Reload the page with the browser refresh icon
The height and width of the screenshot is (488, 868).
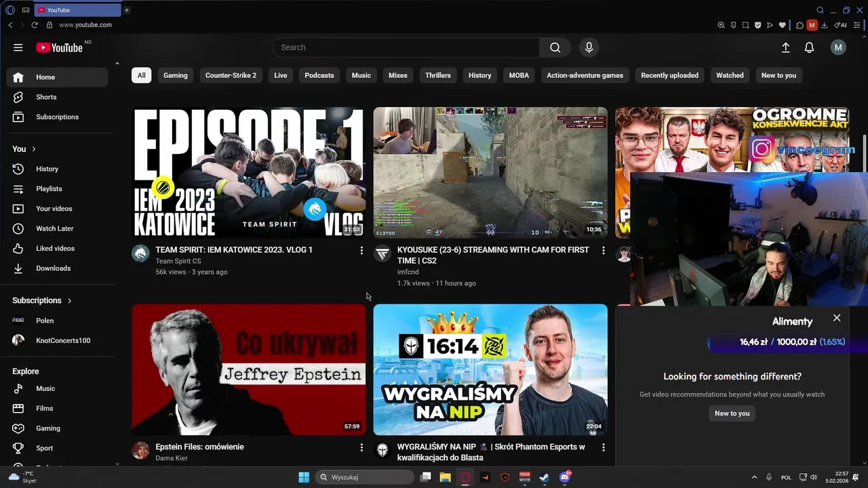click(35, 25)
